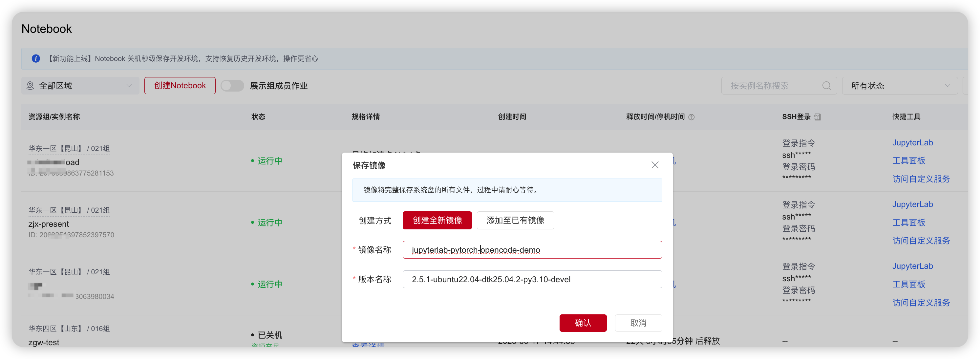The width and height of the screenshot is (980, 359).
Task: Click the zgw-test instance name
Action: click(x=44, y=342)
